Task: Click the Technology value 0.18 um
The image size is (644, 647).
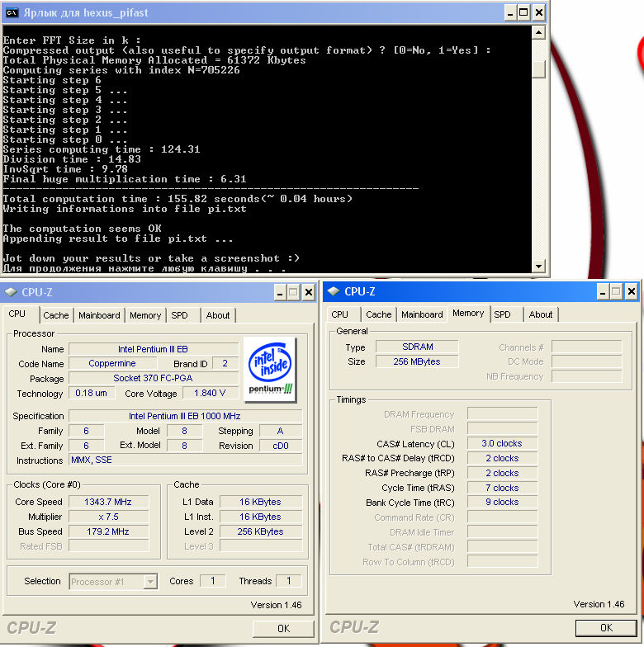Action: click(91, 393)
